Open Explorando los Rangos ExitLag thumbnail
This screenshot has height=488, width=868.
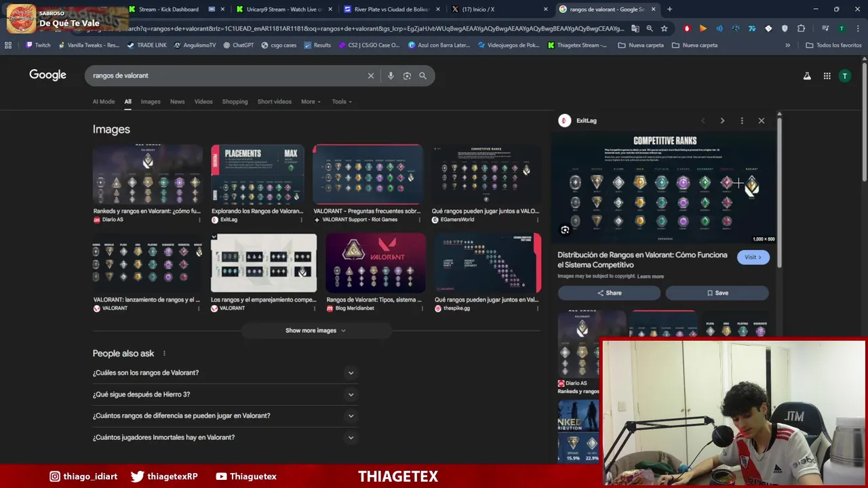[258, 174]
